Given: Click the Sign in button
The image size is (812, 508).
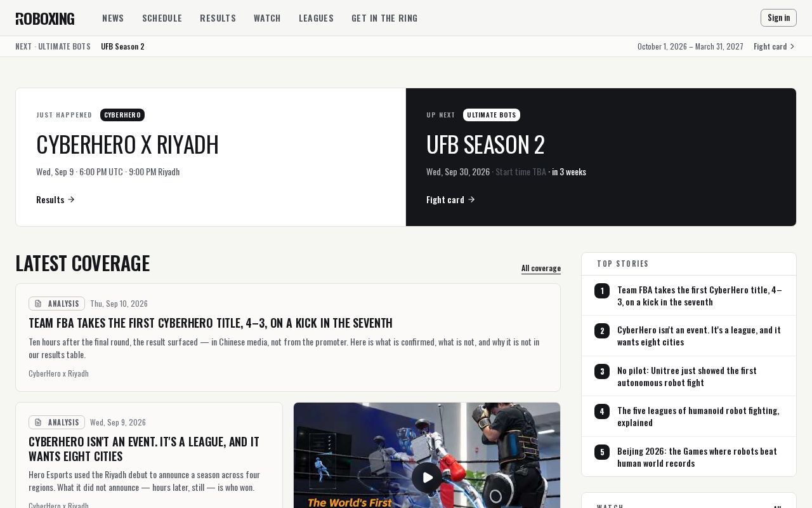Looking at the screenshot, I should tap(778, 18).
